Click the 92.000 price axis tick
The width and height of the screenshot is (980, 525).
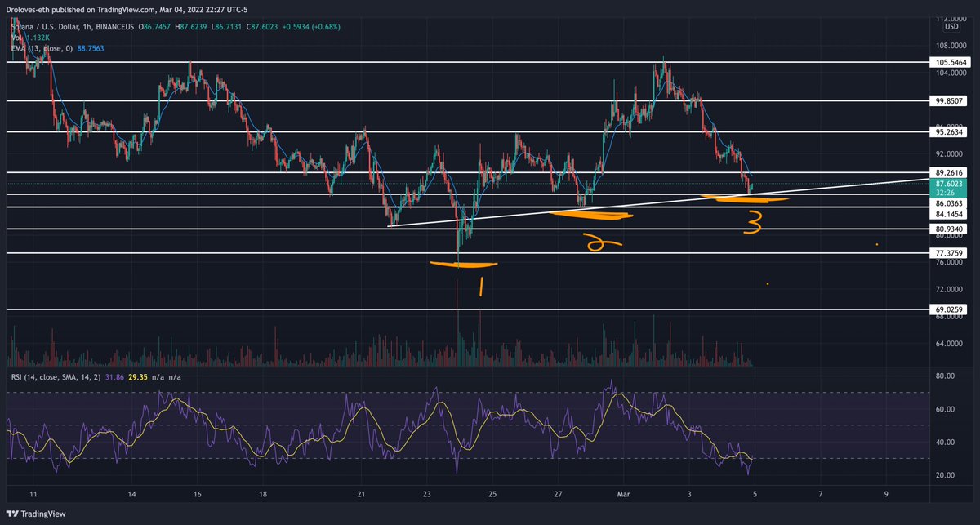click(951, 153)
